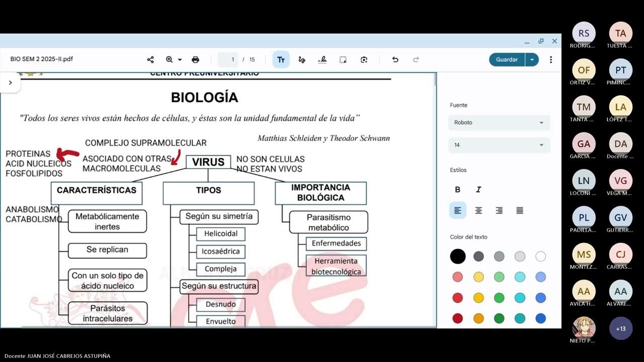Select left text alignment
The width and height of the screenshot is (644, 362).
(457, 211)
